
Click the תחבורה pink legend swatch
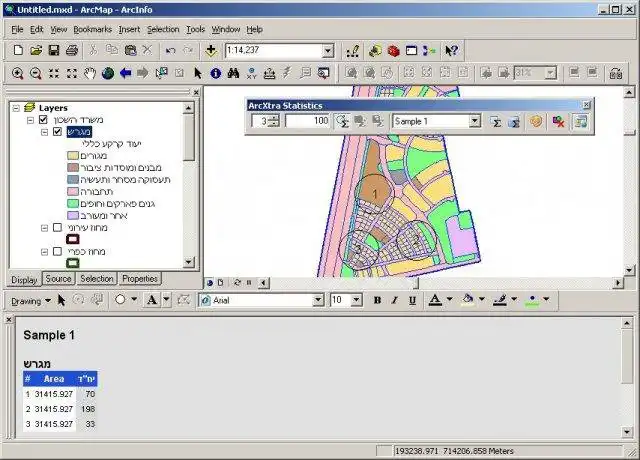[x=73, y=191]
